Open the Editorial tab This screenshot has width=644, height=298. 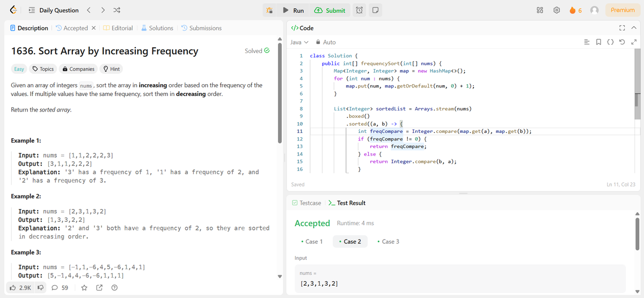tap(118, 28)
